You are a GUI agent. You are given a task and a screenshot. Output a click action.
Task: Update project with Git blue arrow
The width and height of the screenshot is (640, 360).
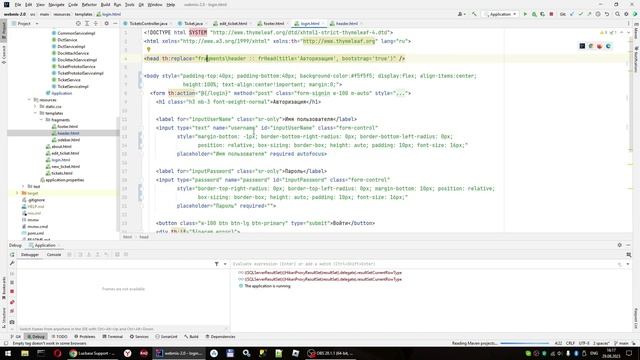point(572,14)
